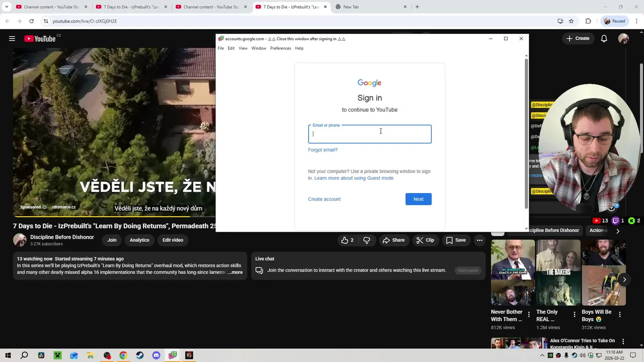Click Edit video button
This screenshot has width=644, height=362.
[x=173, y=240]
